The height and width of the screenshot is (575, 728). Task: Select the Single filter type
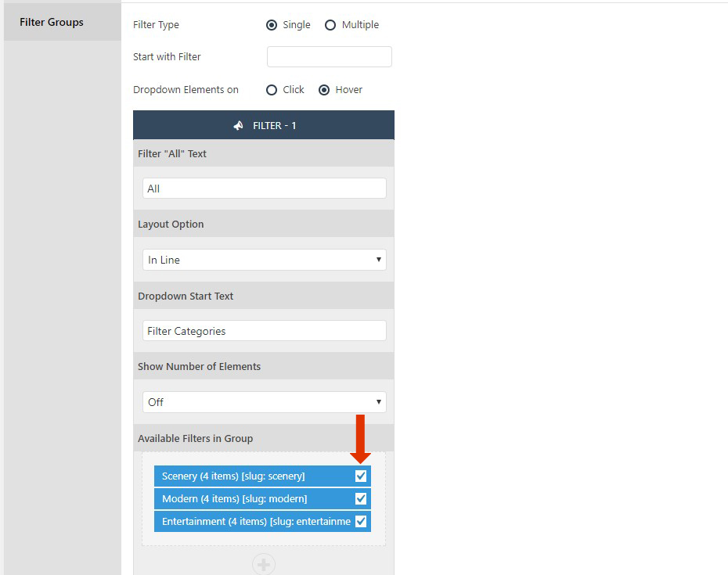(x=272, y=25)
